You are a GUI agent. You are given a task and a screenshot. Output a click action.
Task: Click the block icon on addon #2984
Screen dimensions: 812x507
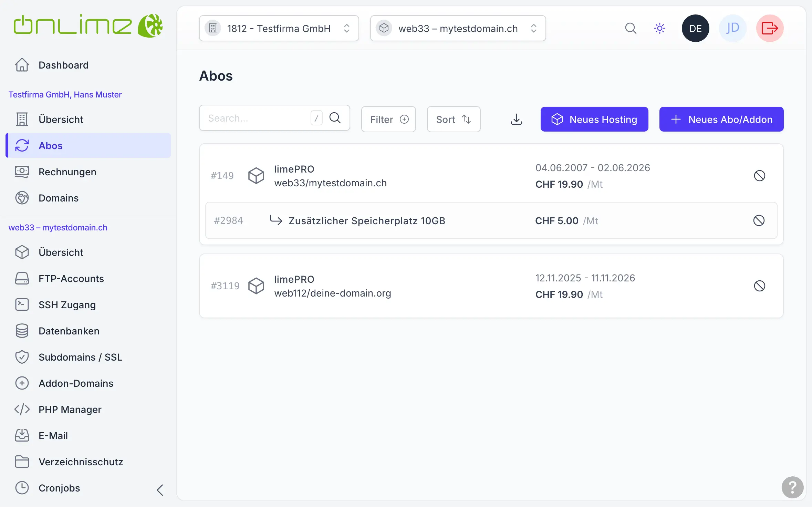[759, 220]
